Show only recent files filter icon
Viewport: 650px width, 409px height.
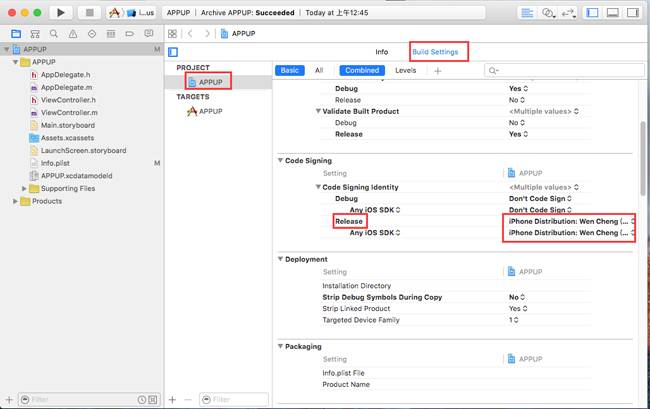tap(142, 400)
